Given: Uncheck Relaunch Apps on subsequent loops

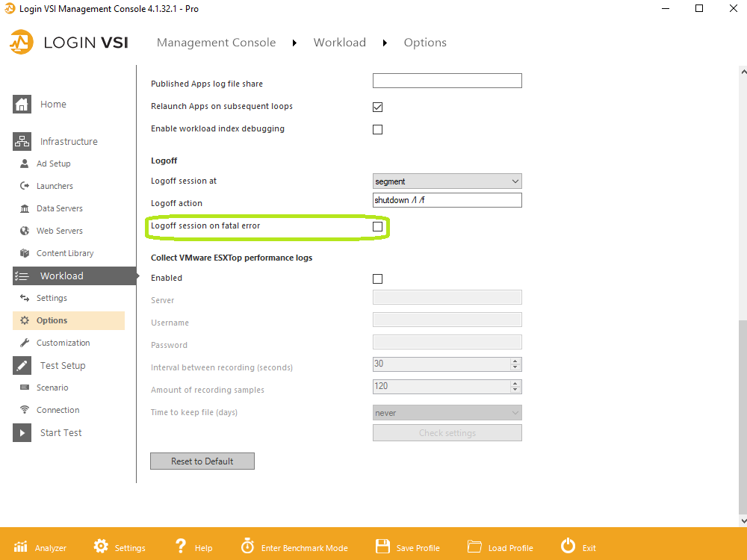Looking at the screenshot, I should (x=377, y=107).
